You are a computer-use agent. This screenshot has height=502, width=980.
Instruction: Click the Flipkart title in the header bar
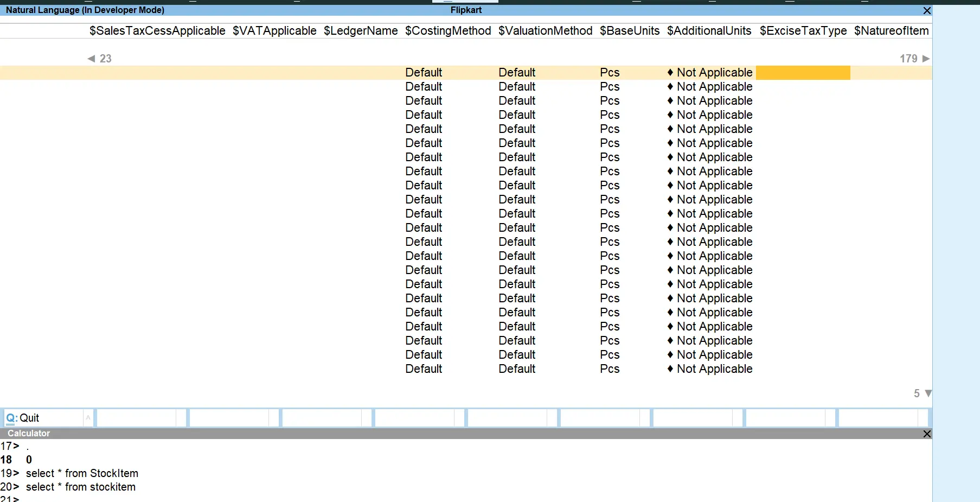tap(466, 10)
